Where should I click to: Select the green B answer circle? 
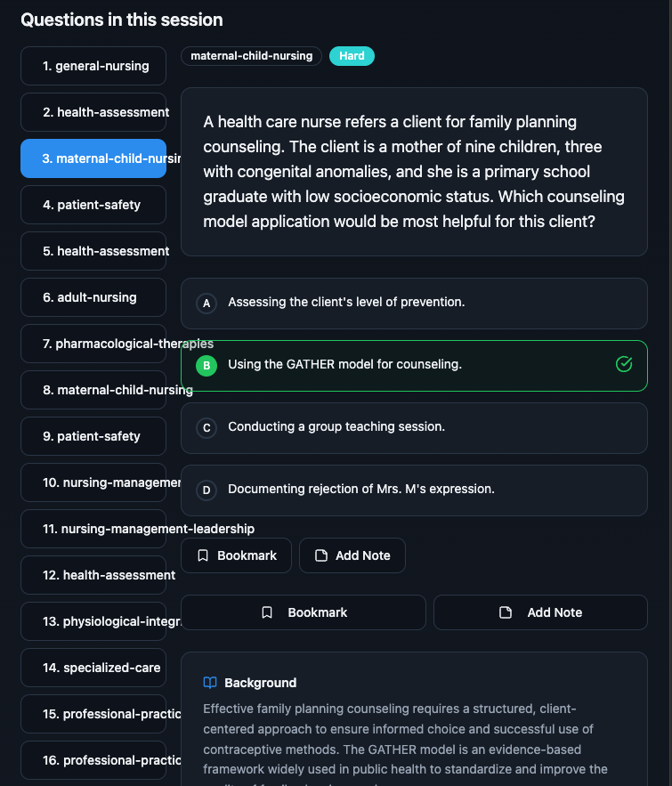coord(206,365)
